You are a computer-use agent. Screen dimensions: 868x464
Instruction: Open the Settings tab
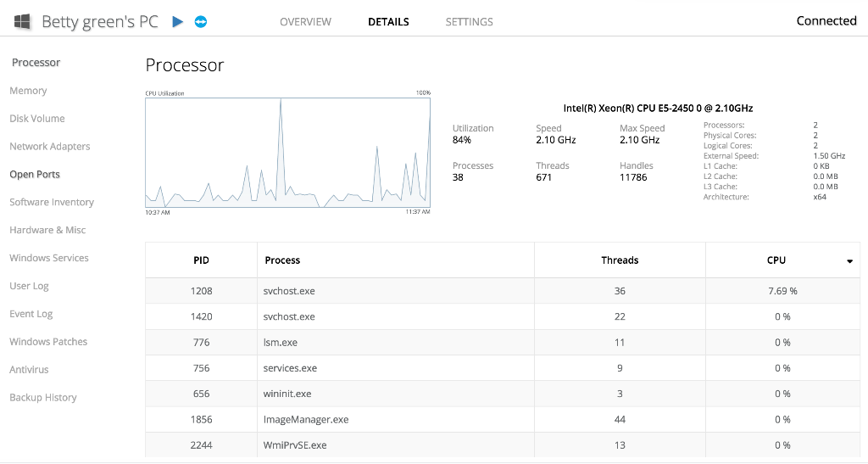pos(469,21)
